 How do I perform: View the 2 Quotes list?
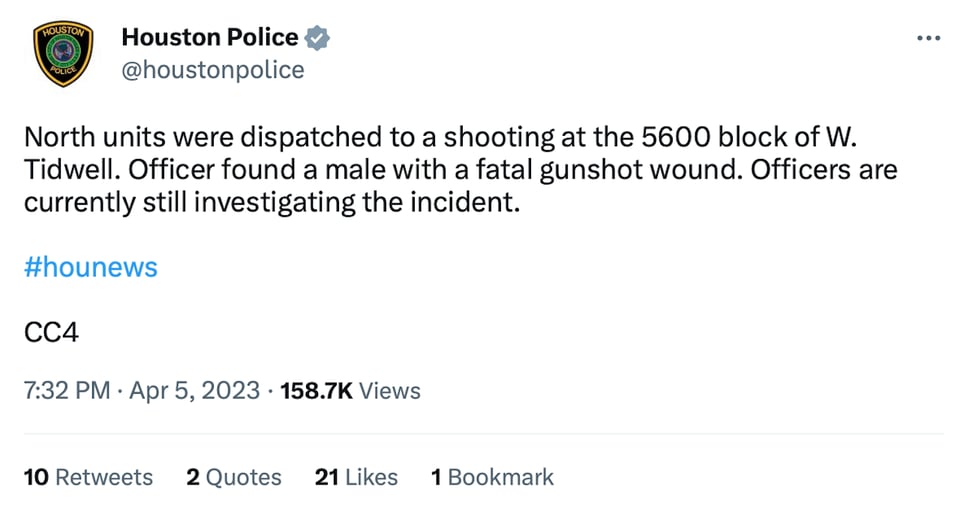pos(234,477)
